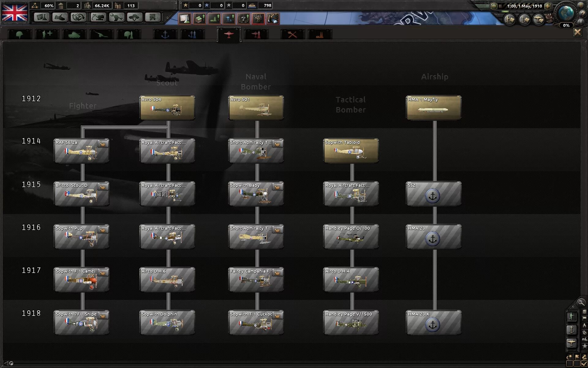Switch to the Armor tank technology tab
588x368 pixels.
[x=74, y=34]
